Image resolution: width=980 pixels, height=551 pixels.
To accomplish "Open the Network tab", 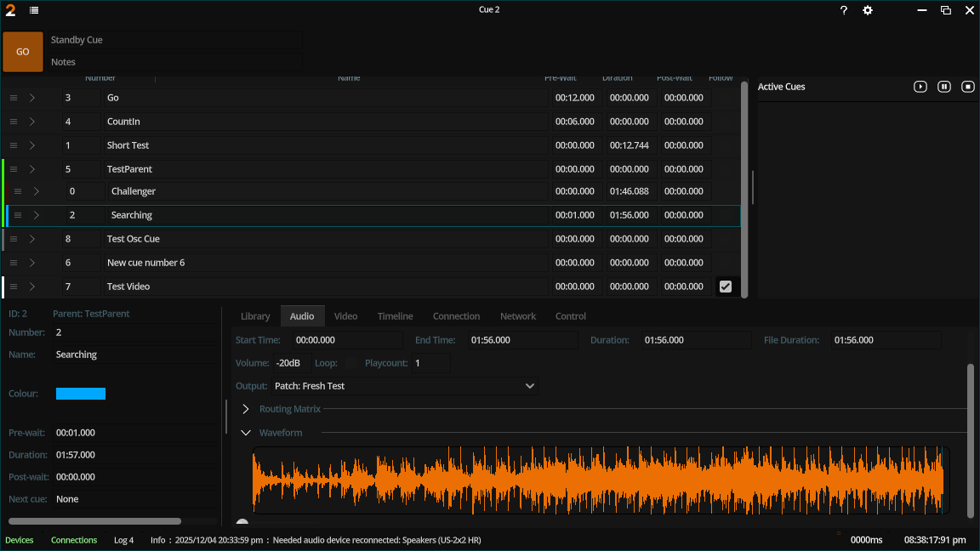I will click(x=517, y=316).
